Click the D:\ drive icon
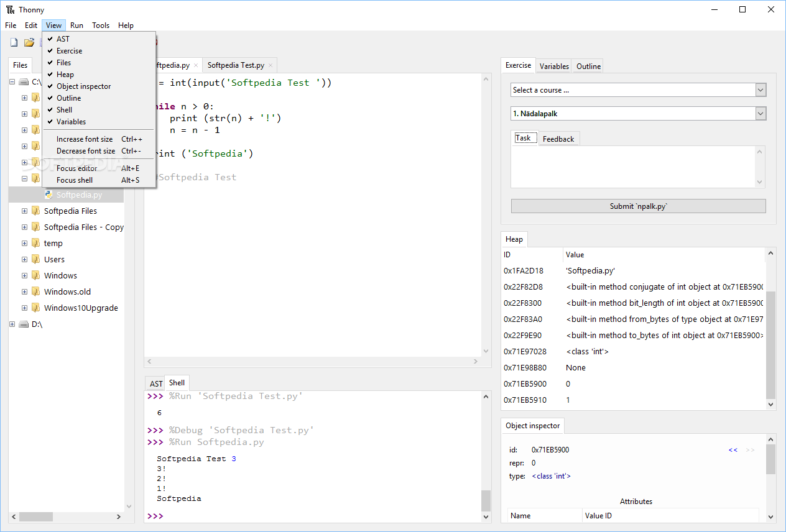 pos(24,324)
